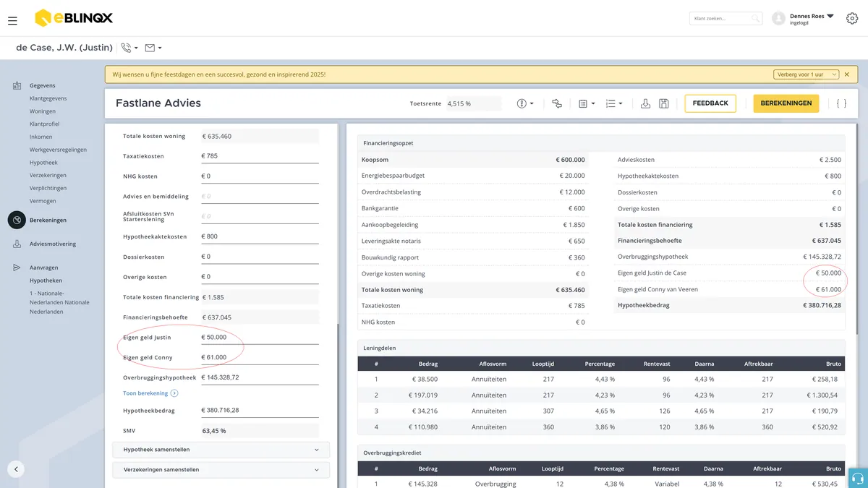Click the Adviesmotivering sidebar icon
Image resolution: width=868 pixels, height=488 pixels.
[17, 244]
